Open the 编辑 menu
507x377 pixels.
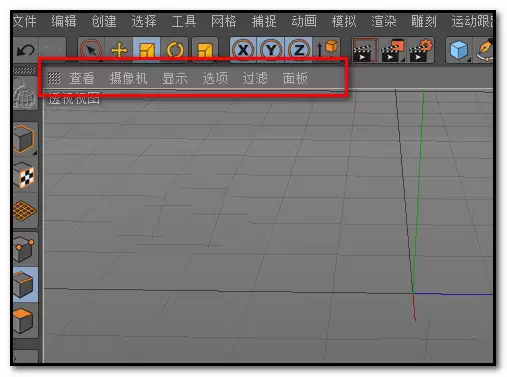point(64,21)
